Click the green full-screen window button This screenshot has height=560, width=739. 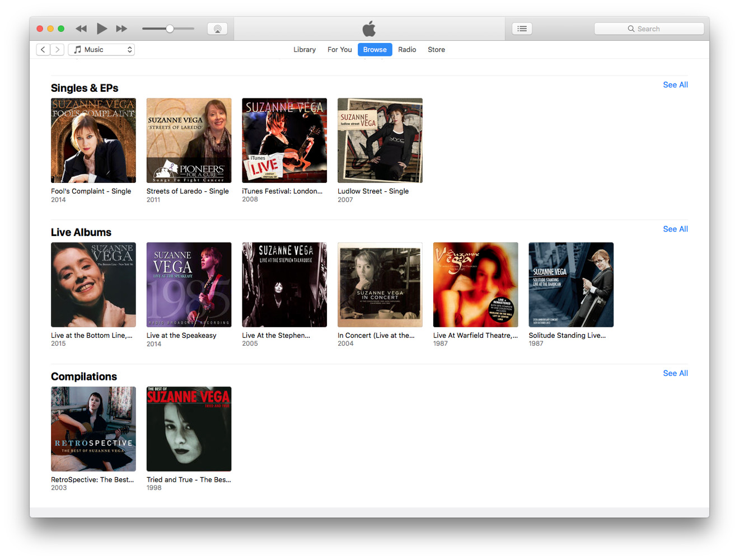point(61,29)
